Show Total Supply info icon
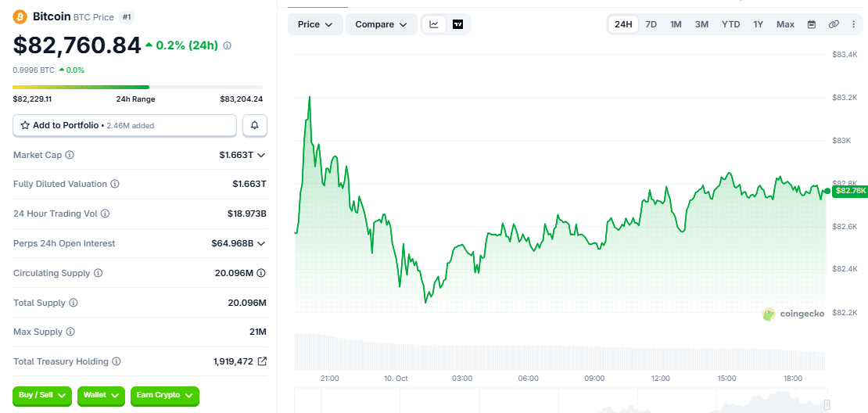The width and height of the screenshot is (868, 413). [x=73, y=303]
